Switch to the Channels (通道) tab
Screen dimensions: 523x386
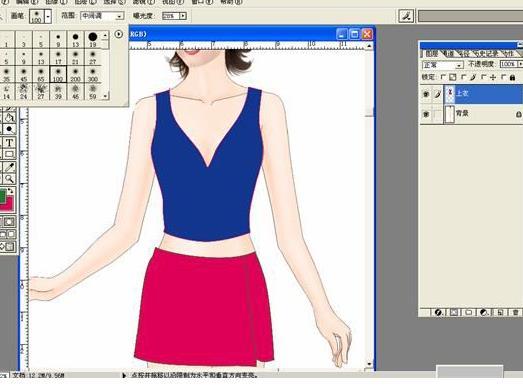[x=449, y=53]
